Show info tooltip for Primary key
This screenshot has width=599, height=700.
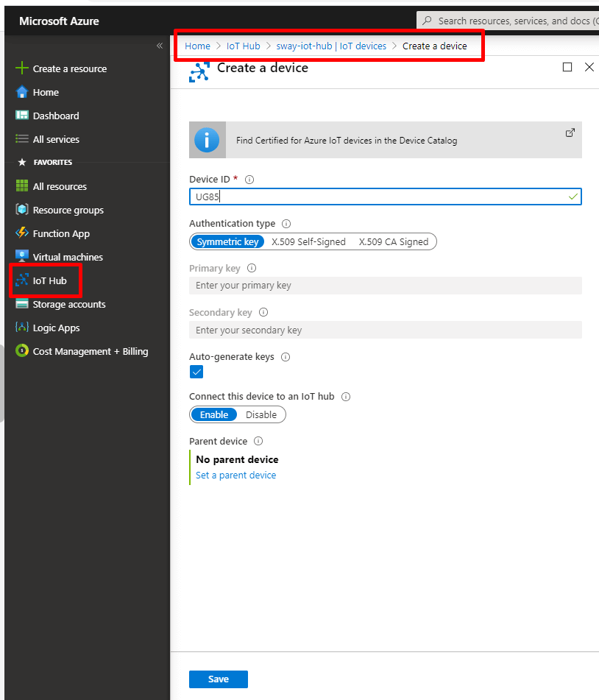[x=252, y=268]
